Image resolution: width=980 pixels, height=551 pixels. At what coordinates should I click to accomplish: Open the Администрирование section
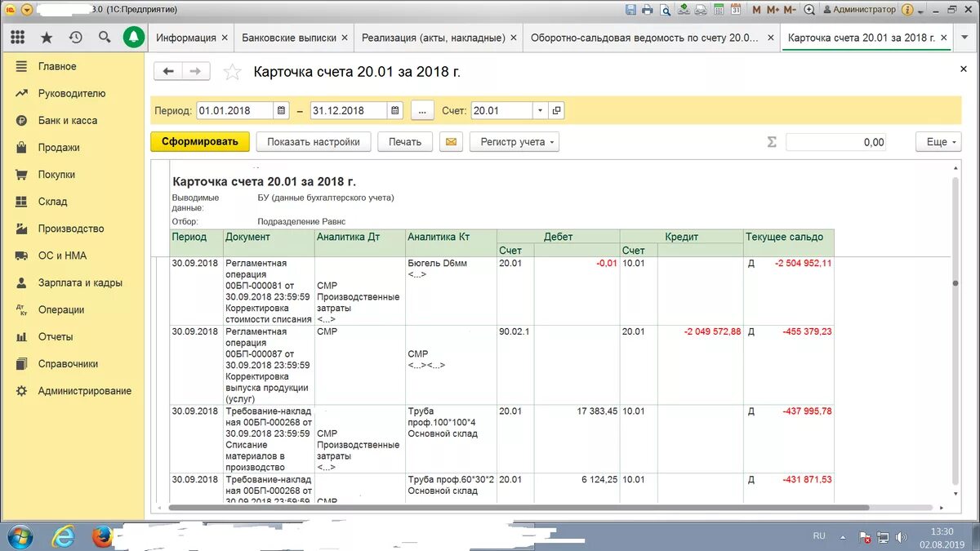point(84,390)
